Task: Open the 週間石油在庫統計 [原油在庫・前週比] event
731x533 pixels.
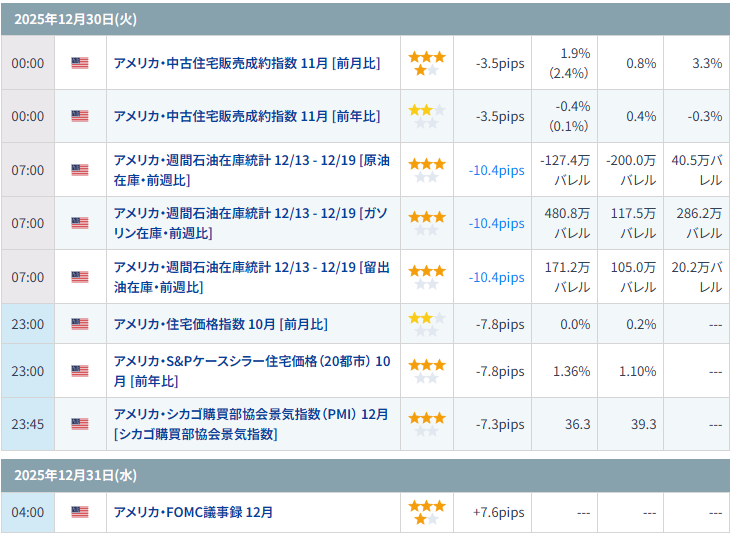Action: coord(251,170)
